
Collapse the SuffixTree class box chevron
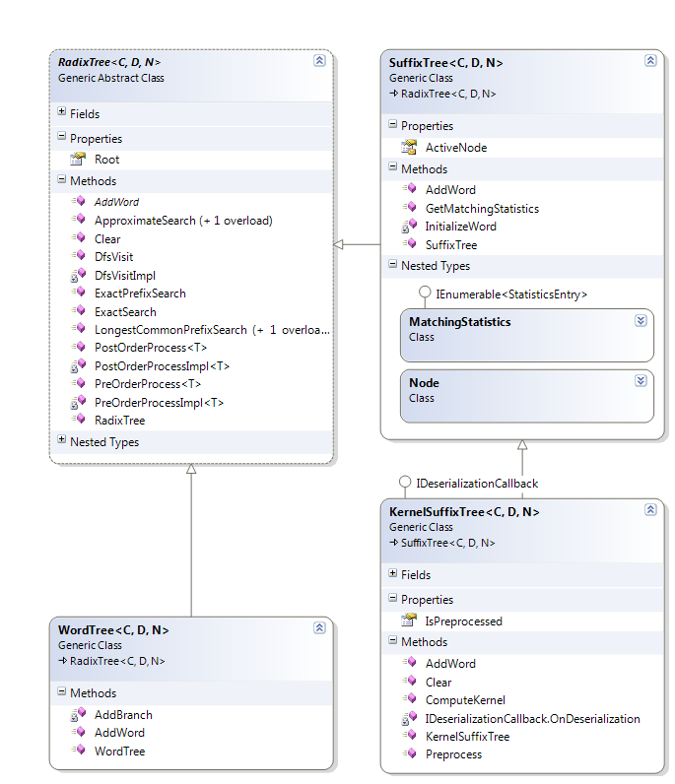coord(650,60)
